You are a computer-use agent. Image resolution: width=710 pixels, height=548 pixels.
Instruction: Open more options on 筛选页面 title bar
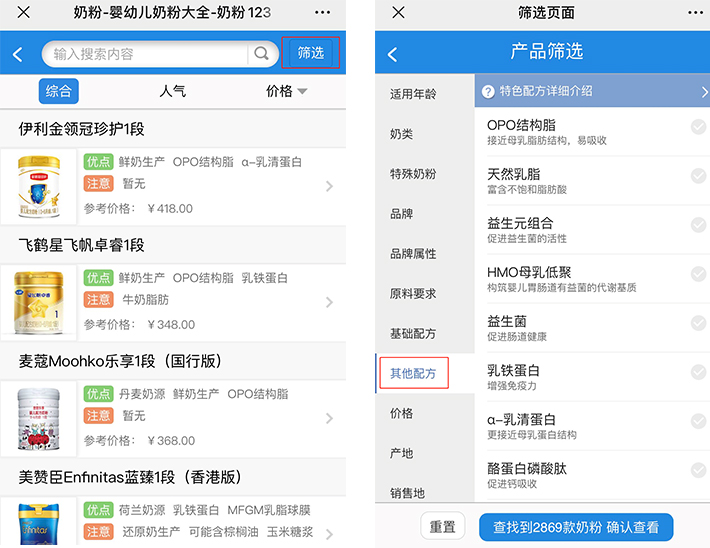[x=686, y=12]
